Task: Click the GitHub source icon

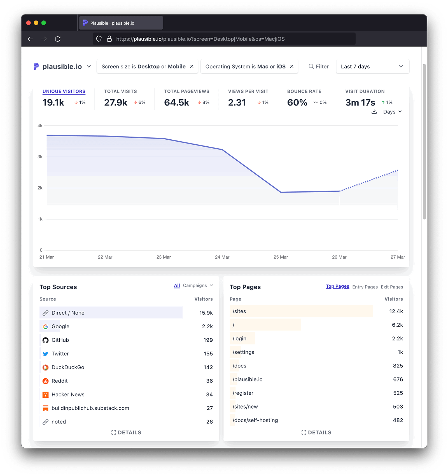Action: click(45, 340)
